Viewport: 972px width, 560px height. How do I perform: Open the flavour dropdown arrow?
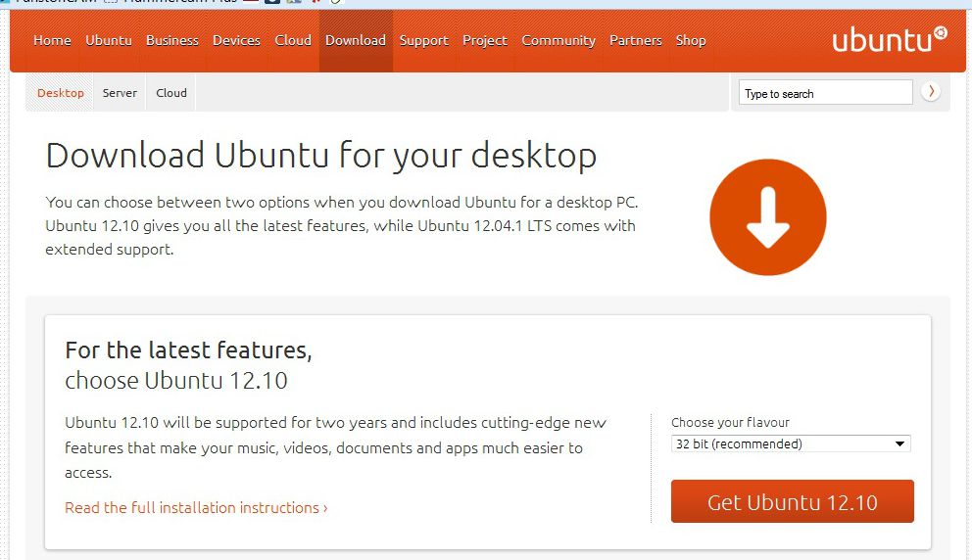[x=899, y=443]
